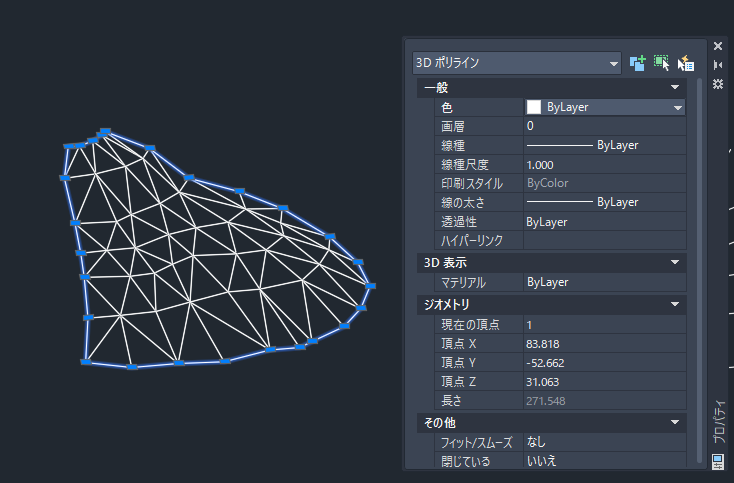Open the Properties palette settings gear
Screen dimensions: 734x483
coord(718,84)
